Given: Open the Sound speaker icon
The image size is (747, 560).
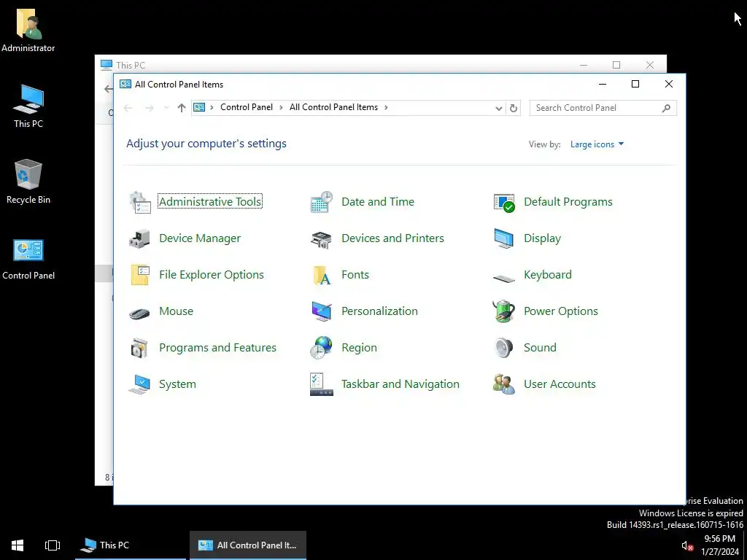Looking at the screenshot, I should coord(504,348).
